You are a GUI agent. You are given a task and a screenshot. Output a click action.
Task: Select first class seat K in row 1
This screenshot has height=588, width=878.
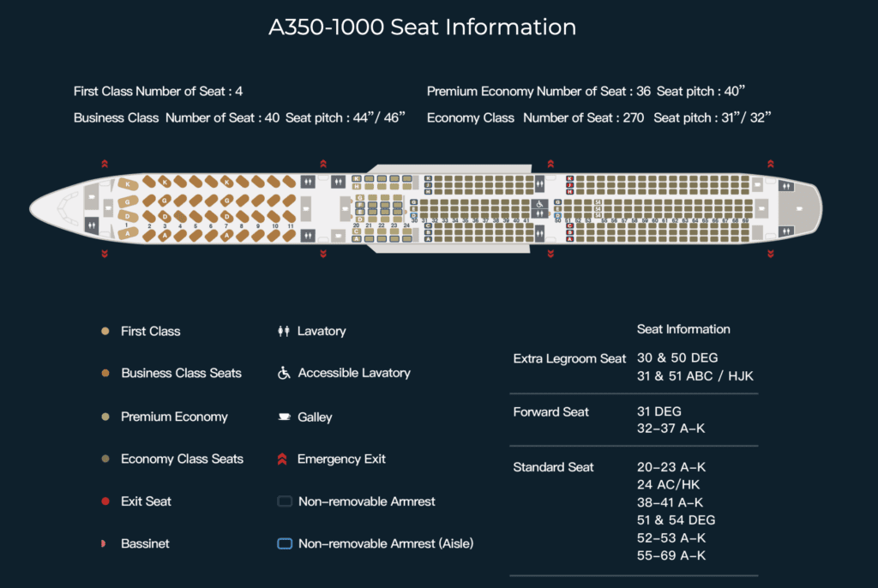click(x=128, y=183)
